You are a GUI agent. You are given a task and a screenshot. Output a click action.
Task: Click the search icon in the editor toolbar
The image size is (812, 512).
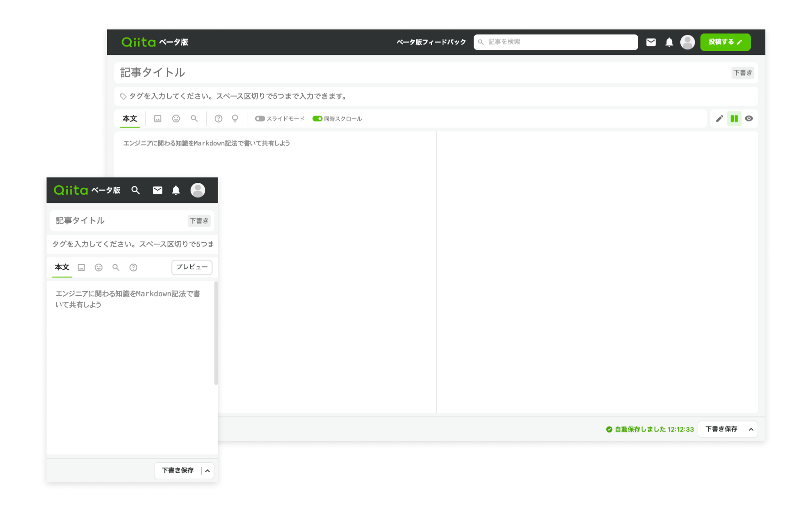(x=194, y=118)
